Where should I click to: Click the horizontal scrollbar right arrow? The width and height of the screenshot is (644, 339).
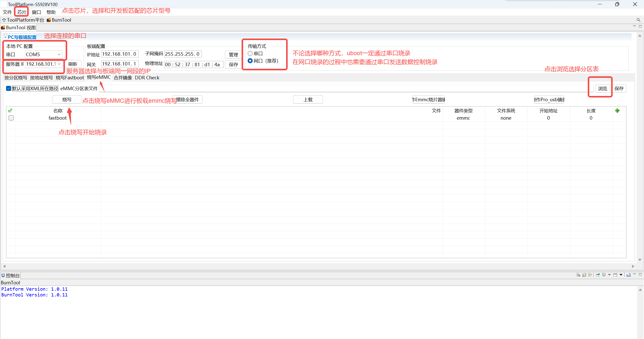[633, 266]
